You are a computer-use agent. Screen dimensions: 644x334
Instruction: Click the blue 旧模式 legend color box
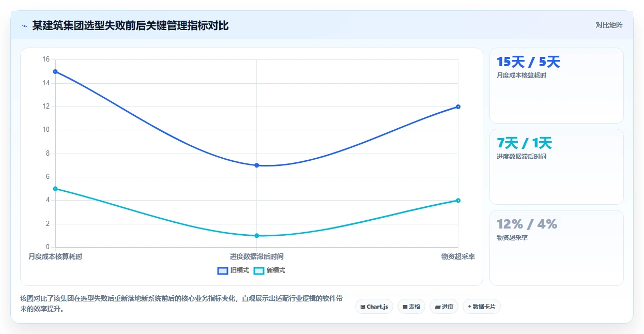click(223, 270)
